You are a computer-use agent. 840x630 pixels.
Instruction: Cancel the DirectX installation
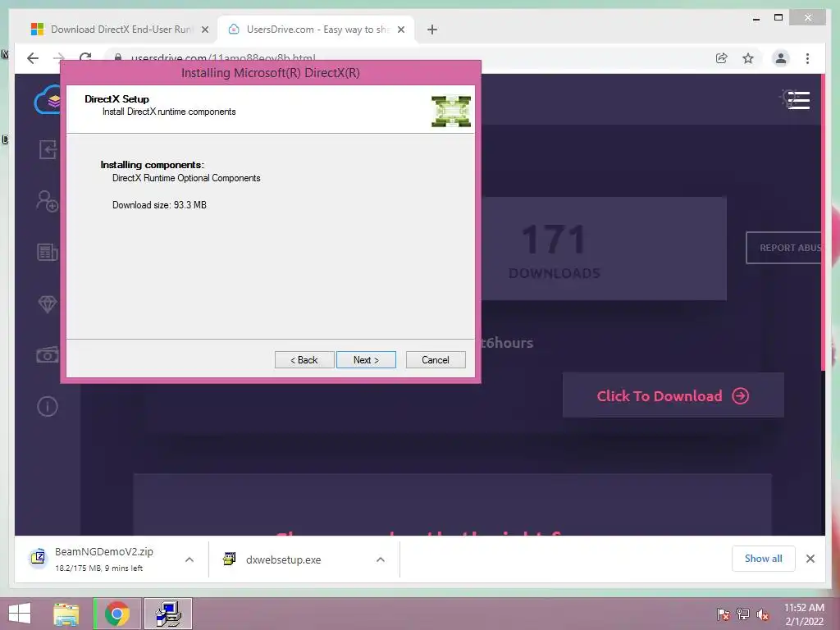(x=436, y=360)
